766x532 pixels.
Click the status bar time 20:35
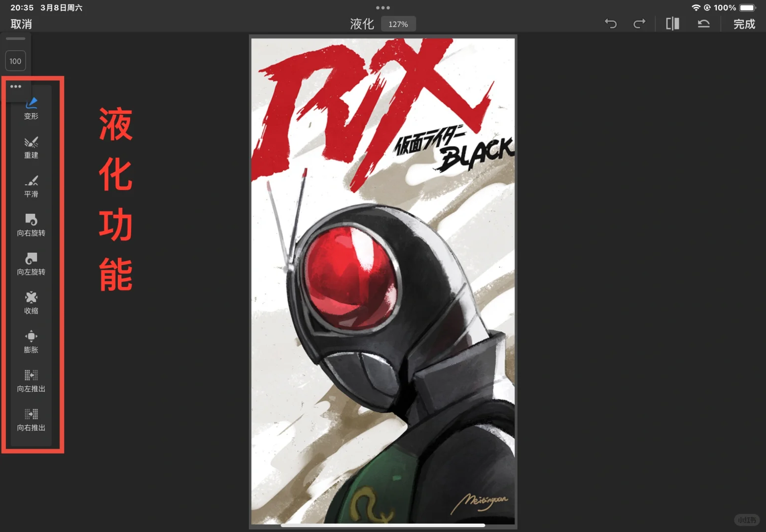pyautogui.click(x=22, y=7)
